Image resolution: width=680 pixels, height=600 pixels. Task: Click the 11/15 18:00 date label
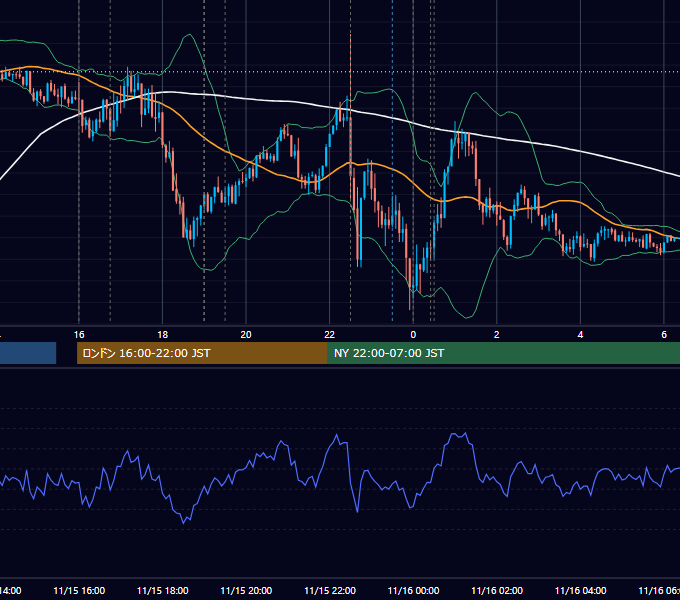(163, 591)
